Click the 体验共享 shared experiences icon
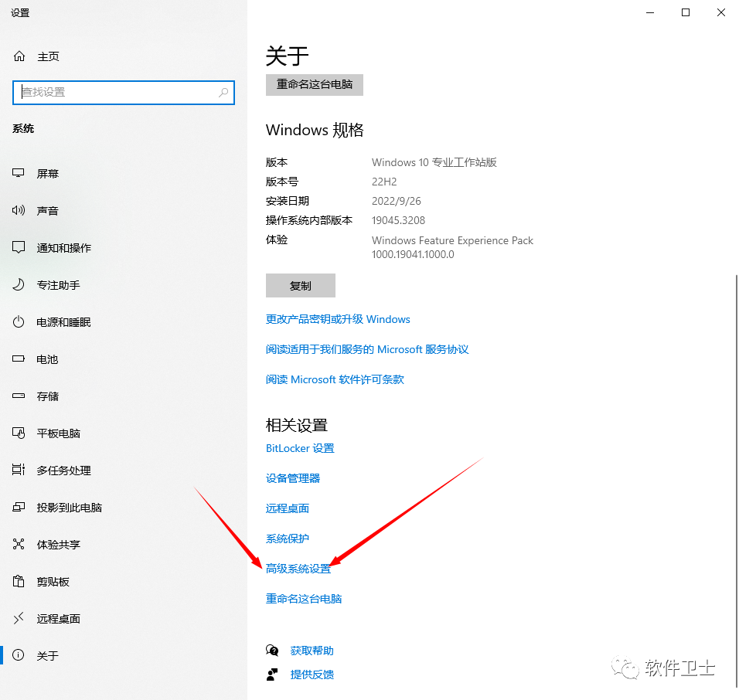This screenshot has width=739, height=700. coord(19,544)
